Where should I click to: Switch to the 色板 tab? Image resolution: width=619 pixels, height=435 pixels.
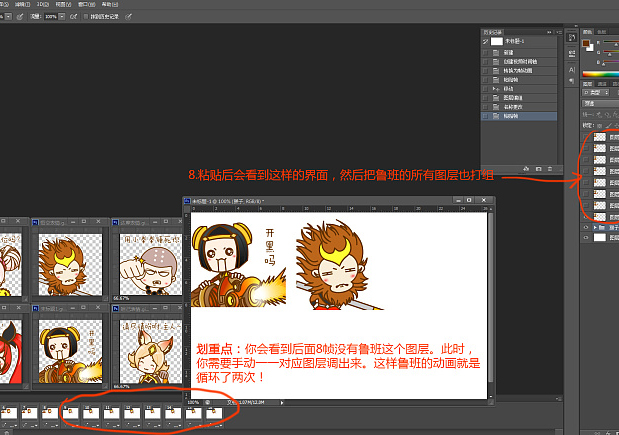pyautogui.click(x=602, y=32)
